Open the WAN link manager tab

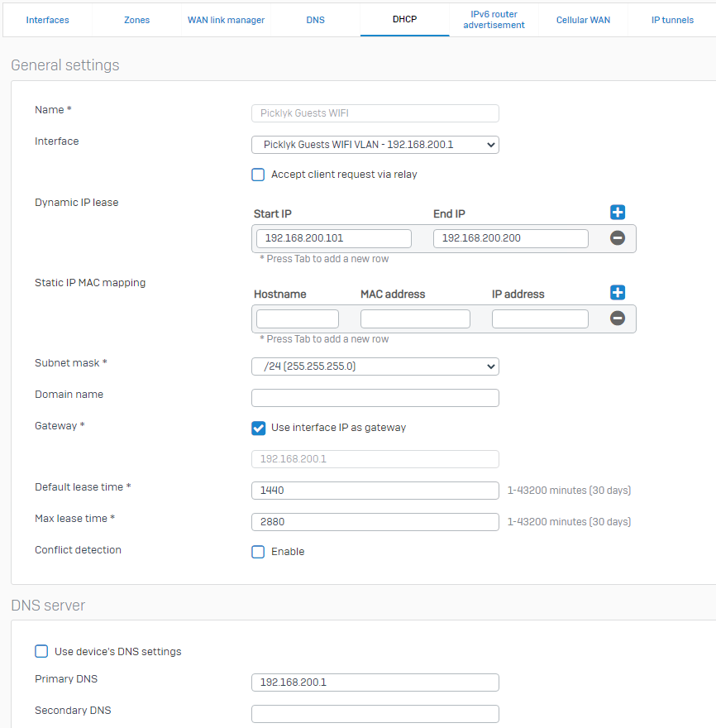(x=226, y=20)
